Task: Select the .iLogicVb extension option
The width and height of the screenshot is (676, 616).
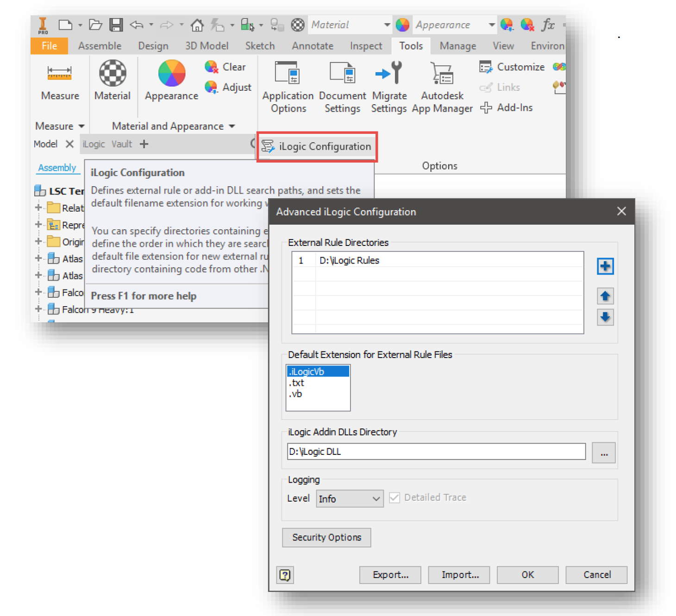Action: [318, 371]
